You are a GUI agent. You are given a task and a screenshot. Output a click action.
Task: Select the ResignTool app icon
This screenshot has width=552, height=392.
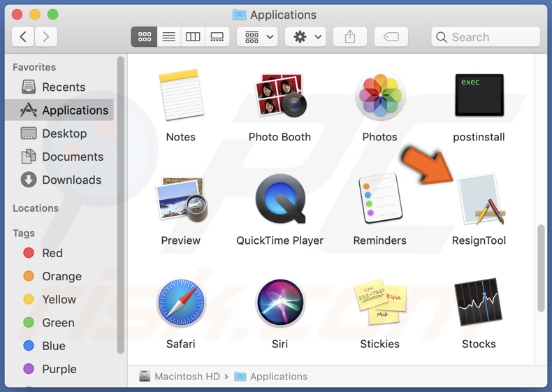(x=481, y=198)
